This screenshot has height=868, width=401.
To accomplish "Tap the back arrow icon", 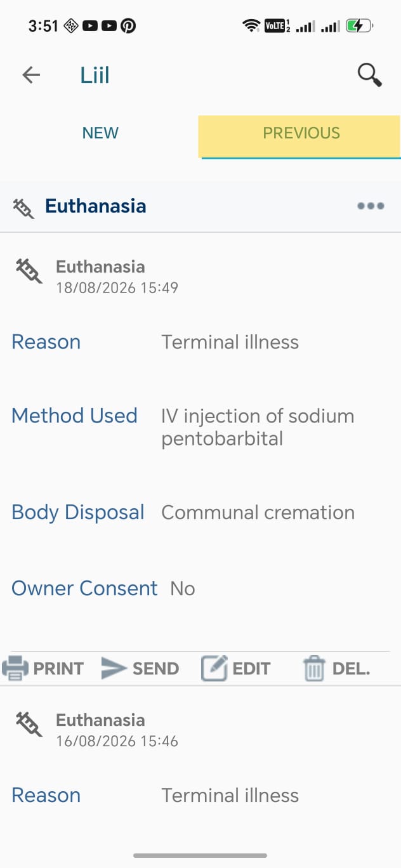I will click(31, 76).
